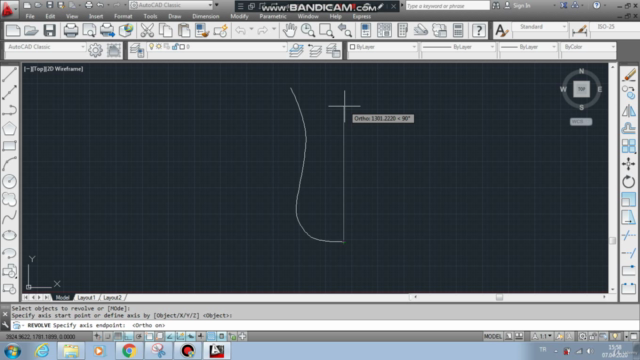Open the Modify menu
This screenshot has width=640, height=360.
[x=239, y=16]
